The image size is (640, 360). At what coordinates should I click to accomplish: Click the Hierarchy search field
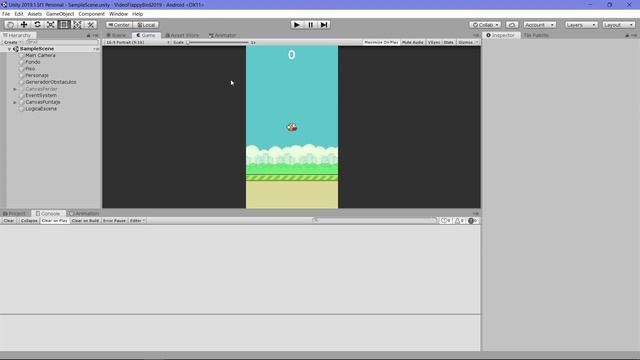(61, 42)
